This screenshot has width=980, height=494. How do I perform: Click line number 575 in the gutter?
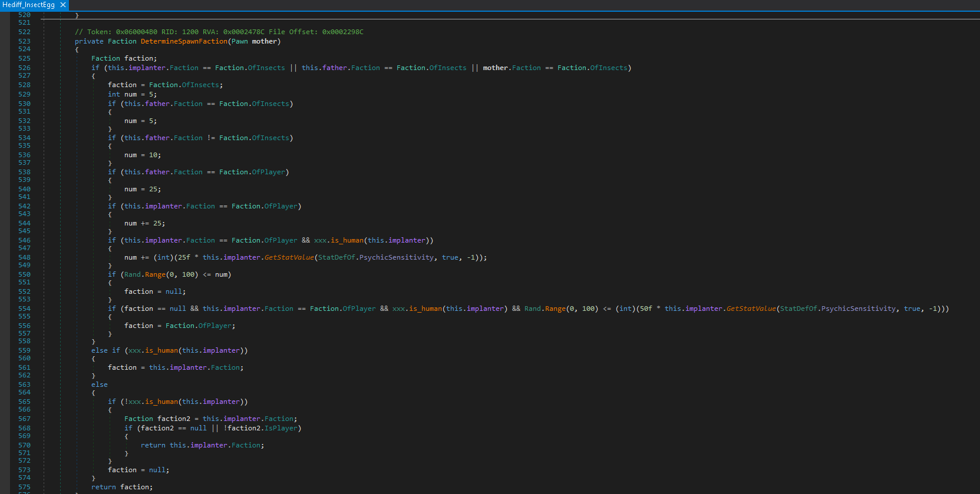(24, 487)
